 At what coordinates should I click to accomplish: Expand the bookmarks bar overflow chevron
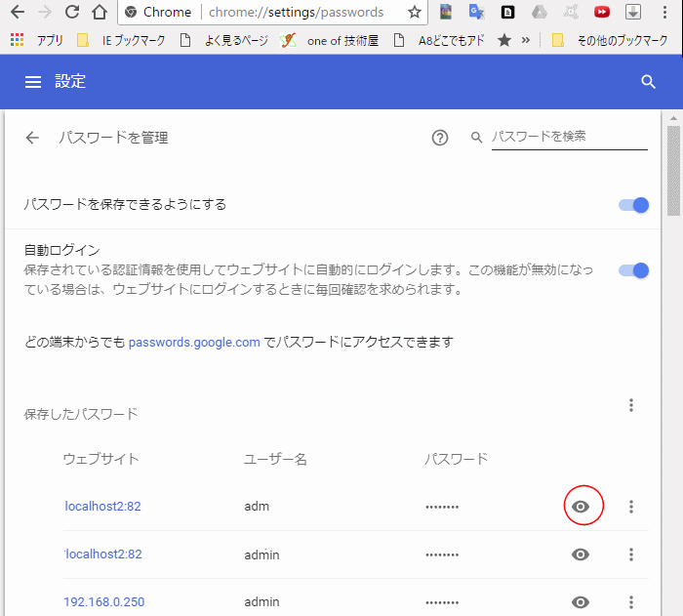tap(527, 41)
